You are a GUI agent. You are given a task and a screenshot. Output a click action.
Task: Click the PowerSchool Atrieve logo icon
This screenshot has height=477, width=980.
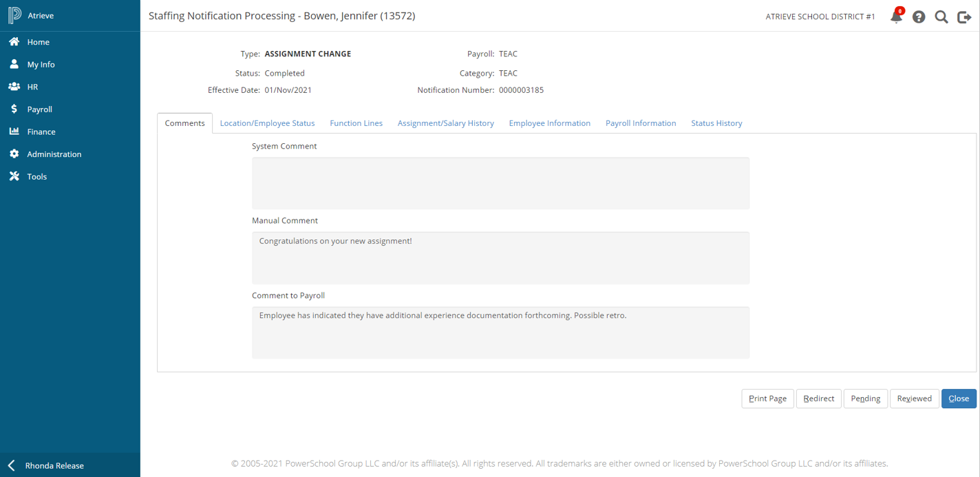pos(14,15)
